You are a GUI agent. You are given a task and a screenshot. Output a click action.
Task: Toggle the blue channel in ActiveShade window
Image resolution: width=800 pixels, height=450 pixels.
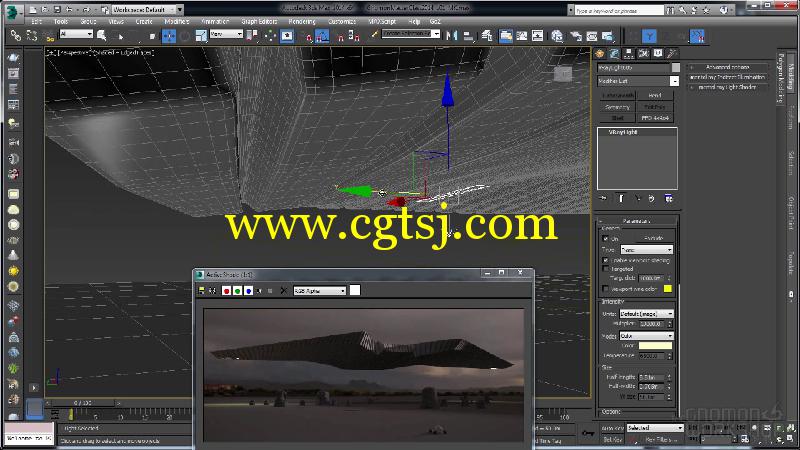[x=248, y=290]
